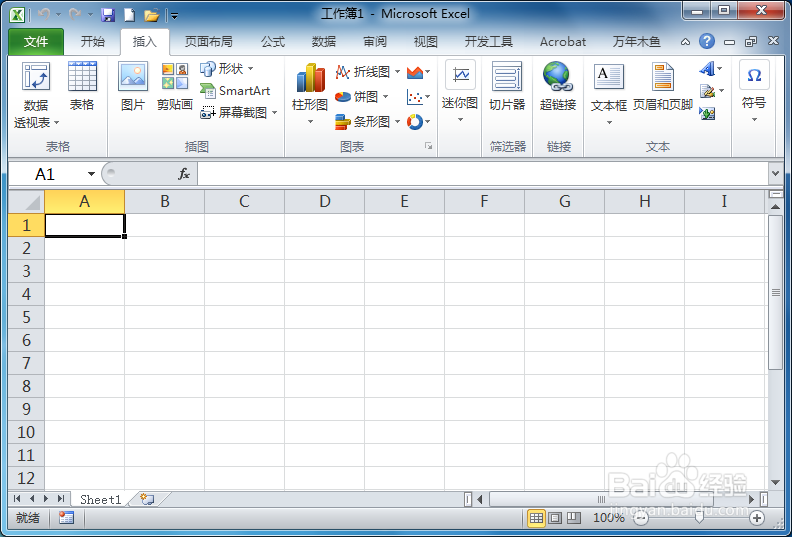The height and width of the screenshot is (537, 792).
Task: Save the workbook with the floppy icon
Action: [108, 15]
